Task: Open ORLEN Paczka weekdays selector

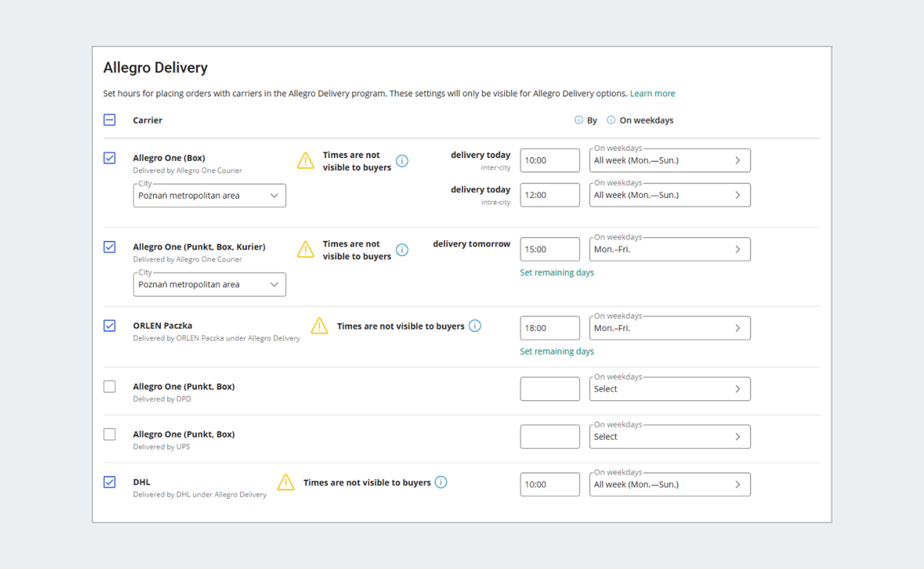Action: click(670, 328)
